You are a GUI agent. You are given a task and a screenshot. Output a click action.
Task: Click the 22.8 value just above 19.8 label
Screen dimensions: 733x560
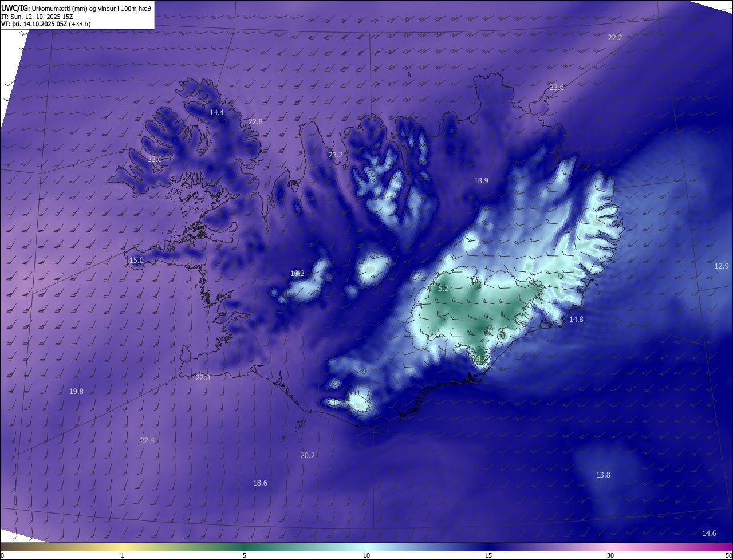(x=203, y=377)
